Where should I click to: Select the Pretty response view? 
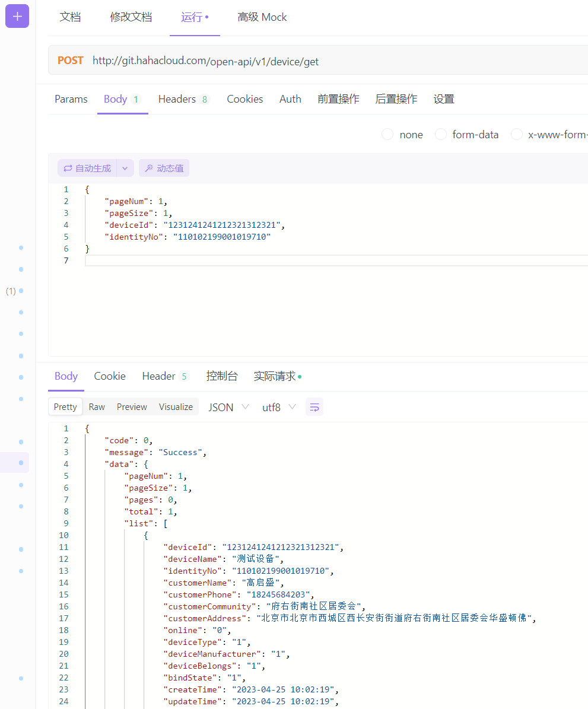coord(65,407)
